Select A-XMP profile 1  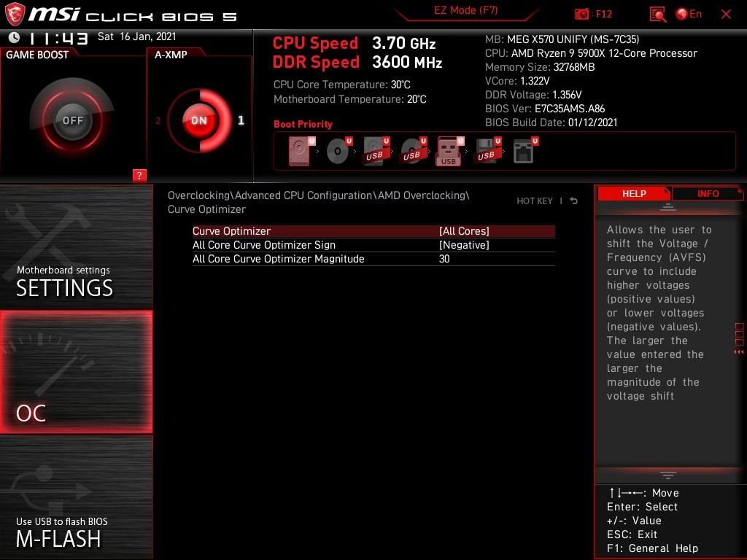pos(241,120)
